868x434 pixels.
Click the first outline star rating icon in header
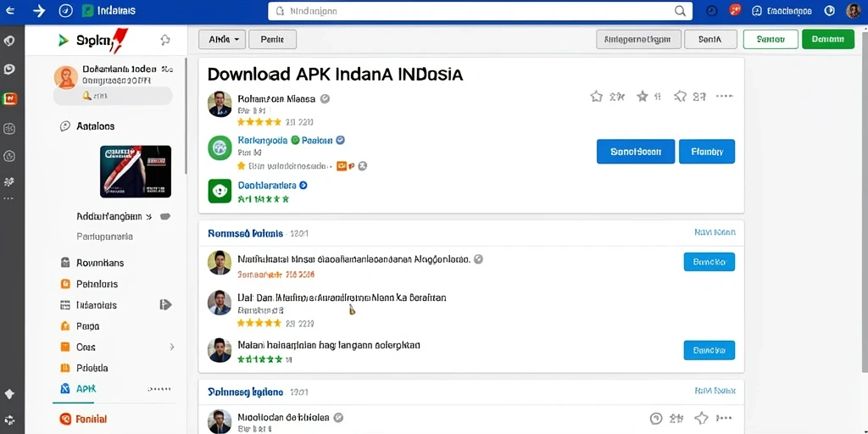click(x=596, y=97)
